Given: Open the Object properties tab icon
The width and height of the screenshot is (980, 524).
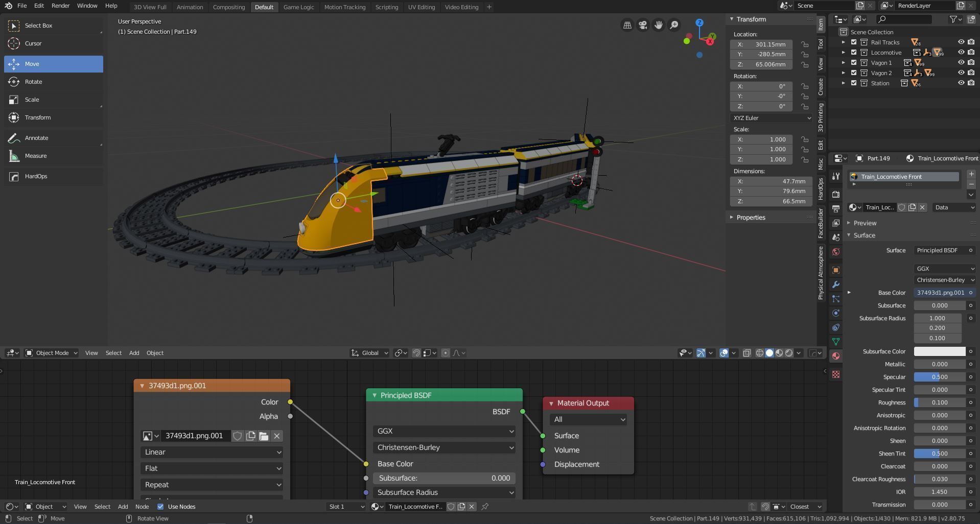Looking at the screenshot, I should click(836, 270).
